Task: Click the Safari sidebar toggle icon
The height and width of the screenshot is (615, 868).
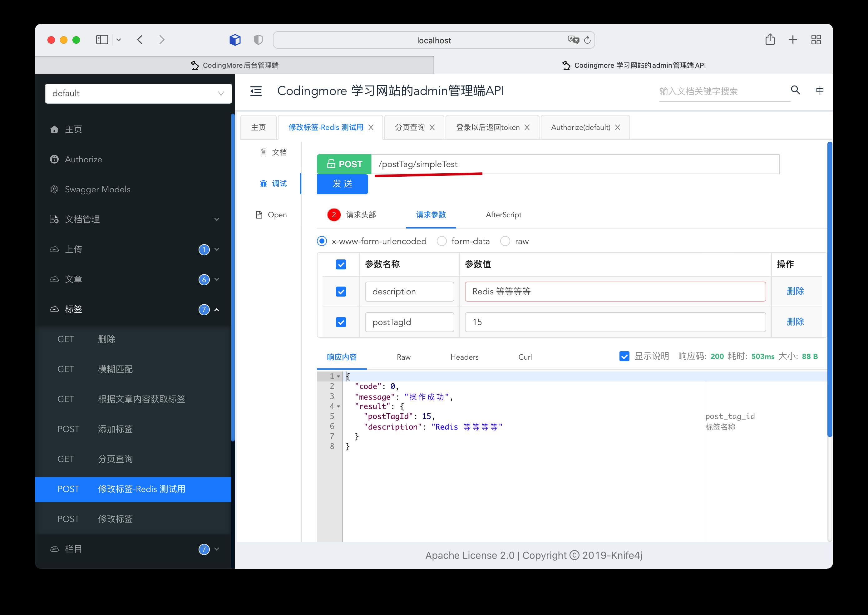Action: coord(102,40)
